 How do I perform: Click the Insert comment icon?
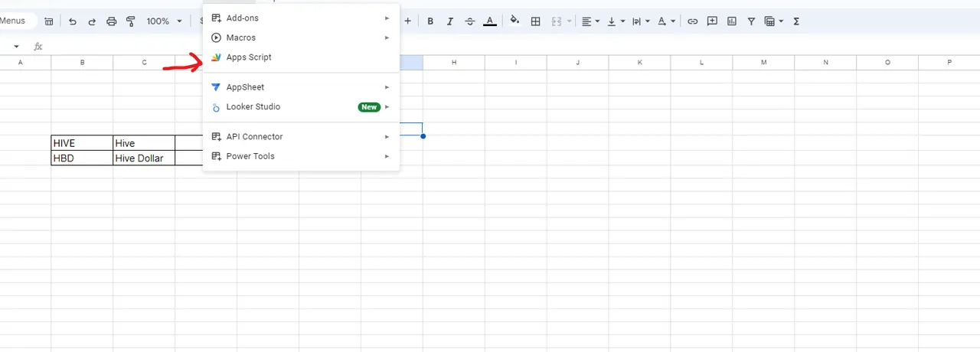tap(712, 21)
